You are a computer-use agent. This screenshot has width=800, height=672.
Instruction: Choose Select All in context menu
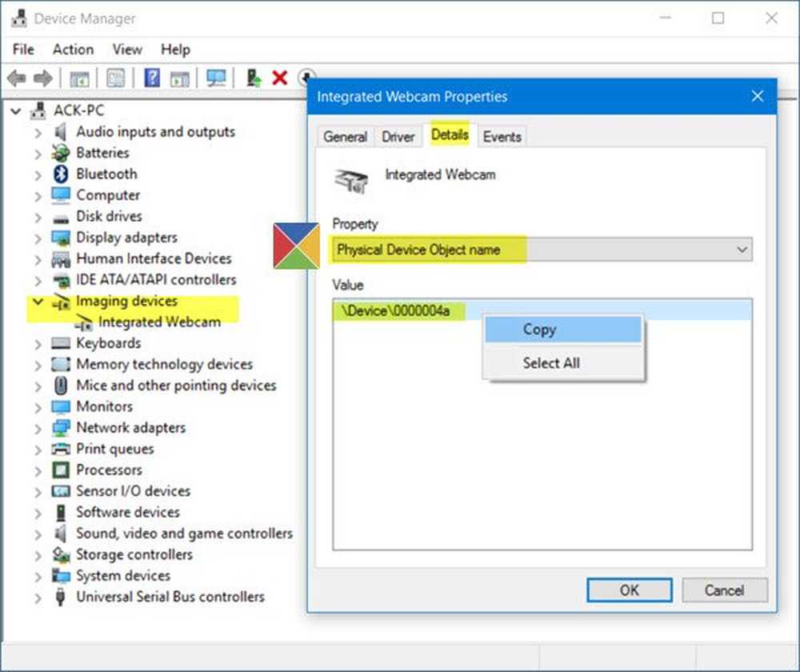[551, 362]
